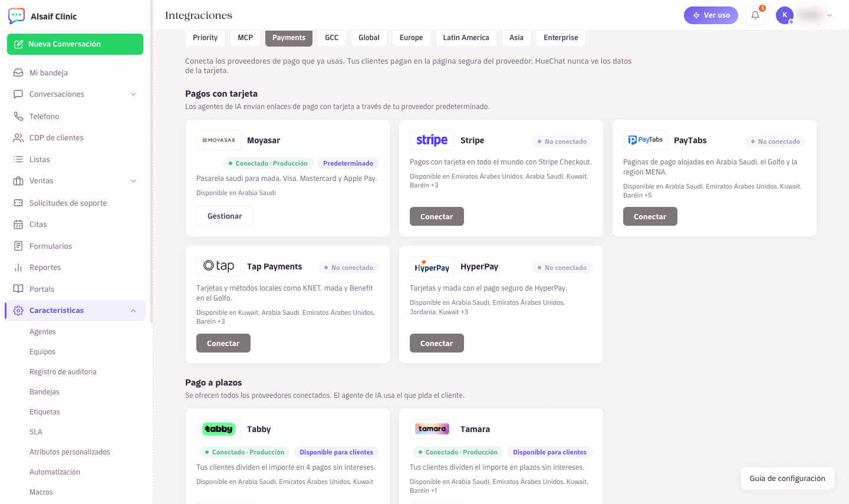Click the Moyasar logo
The width and height of the screenshot is (849, 504).
(x=219, y=140)
